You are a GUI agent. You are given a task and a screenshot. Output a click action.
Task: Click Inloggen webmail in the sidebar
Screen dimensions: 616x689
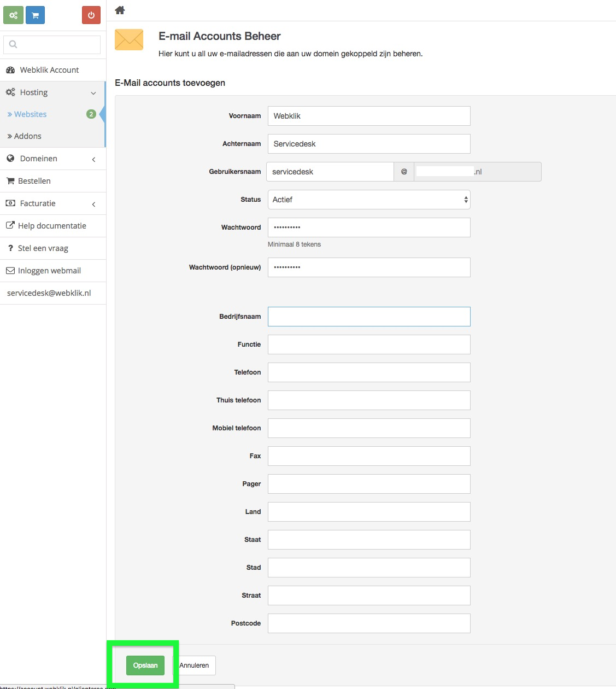(x=49, y=271)
